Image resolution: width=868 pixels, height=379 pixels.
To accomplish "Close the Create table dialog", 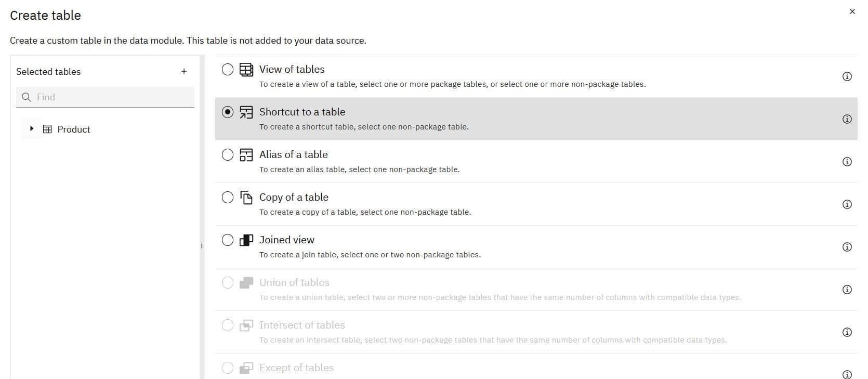I will [852, 11].
